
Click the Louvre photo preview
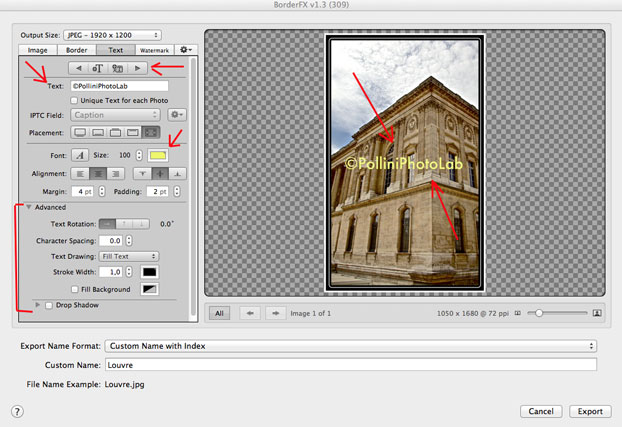point(405,163)
